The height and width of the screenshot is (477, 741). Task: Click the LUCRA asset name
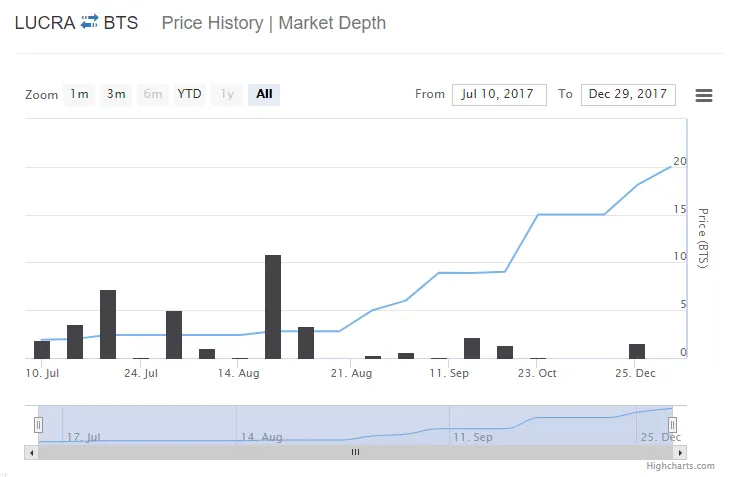click(x=45, y=23)
